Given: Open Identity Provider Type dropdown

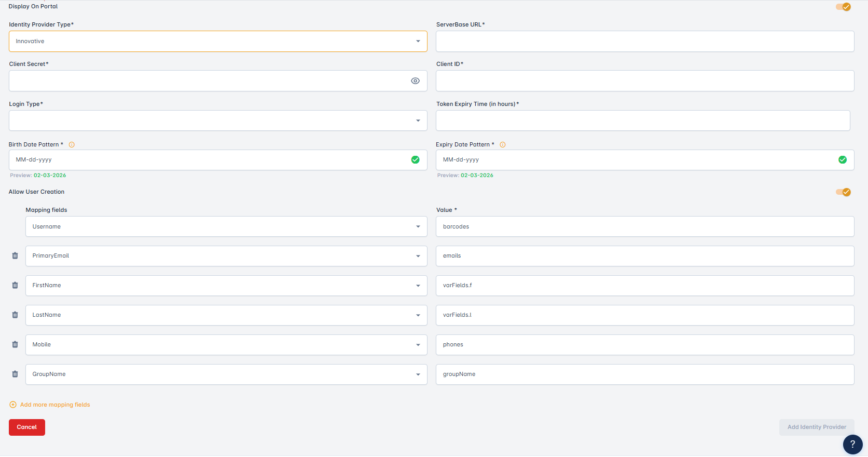Looking at the screenshot, I should coord(218,42).
